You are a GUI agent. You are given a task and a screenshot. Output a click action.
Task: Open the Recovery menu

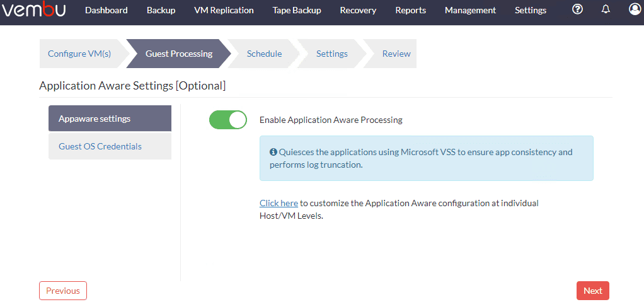[358, 10]
